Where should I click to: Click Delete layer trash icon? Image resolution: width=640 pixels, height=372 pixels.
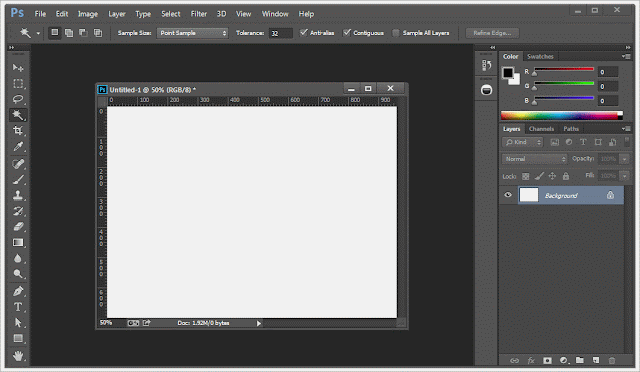point(612,360)
